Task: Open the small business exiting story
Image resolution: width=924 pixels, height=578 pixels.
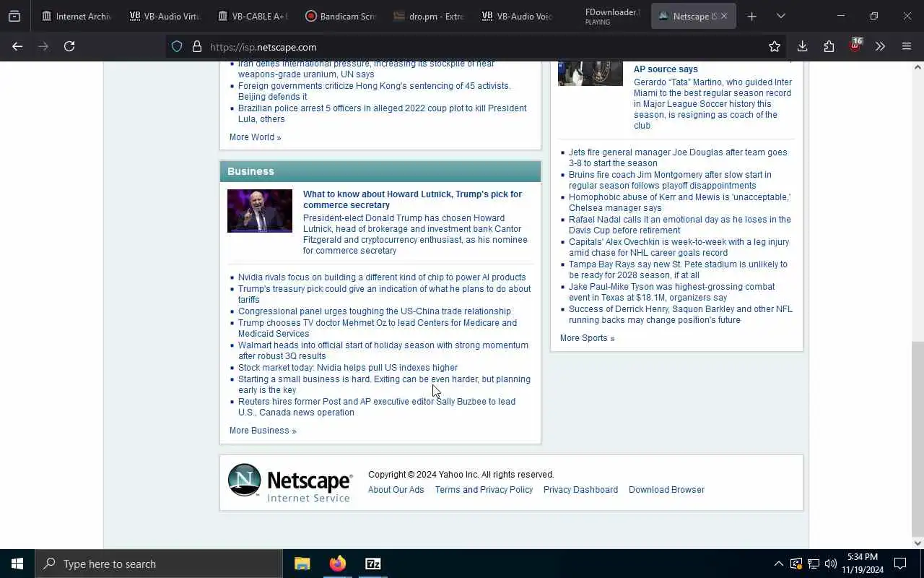Action: coord(384,384)
